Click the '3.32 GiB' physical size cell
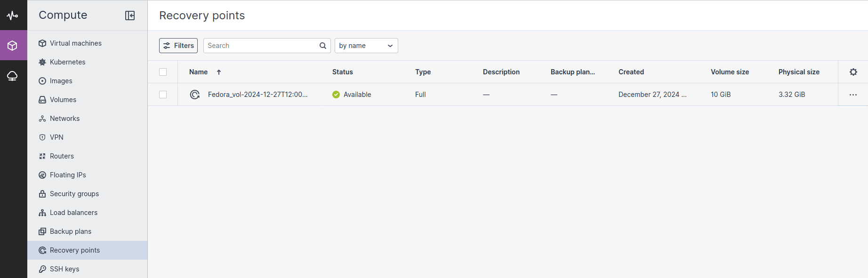The height and width of the screenshot is (278, 868). pos(792,95)
